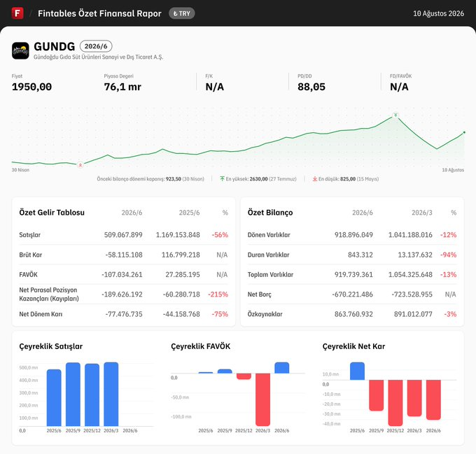Click the GUNDG company logo icon

20,50
